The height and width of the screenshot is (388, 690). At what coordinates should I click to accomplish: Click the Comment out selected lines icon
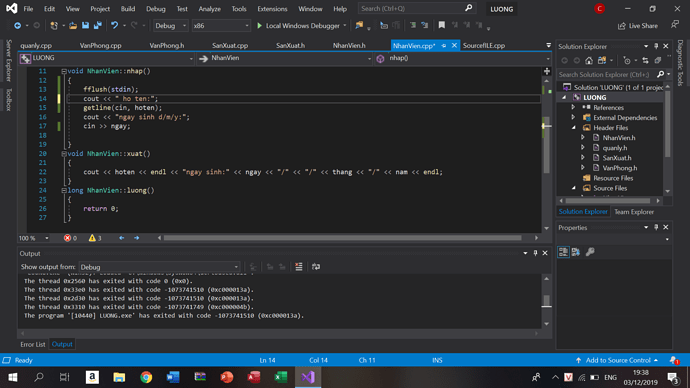[x=413, y=26]
